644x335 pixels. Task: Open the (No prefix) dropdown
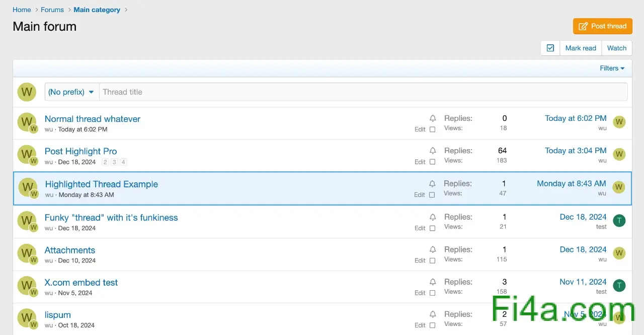(71, 92)
